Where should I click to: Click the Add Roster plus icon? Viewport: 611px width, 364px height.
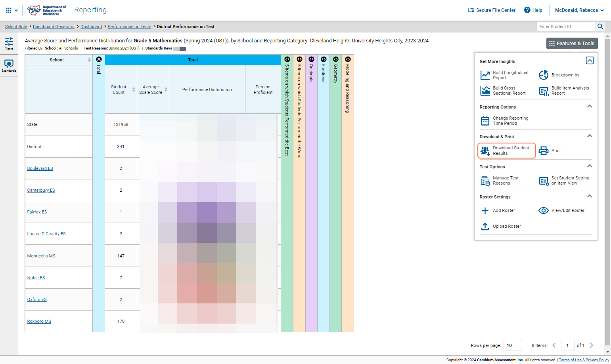485,211
